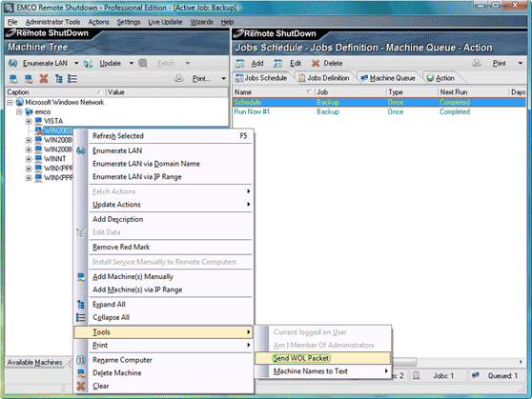532x399 pixels.
Task: Click the Add Machine(s) Manually icon in context menu
Action: tap(81, 277)
